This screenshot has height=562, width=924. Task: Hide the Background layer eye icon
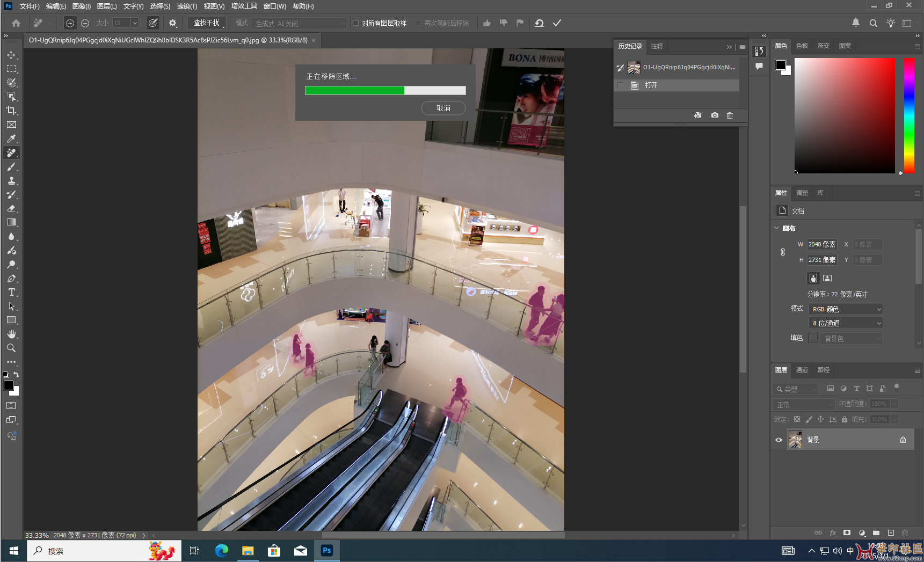click(779, 440)
